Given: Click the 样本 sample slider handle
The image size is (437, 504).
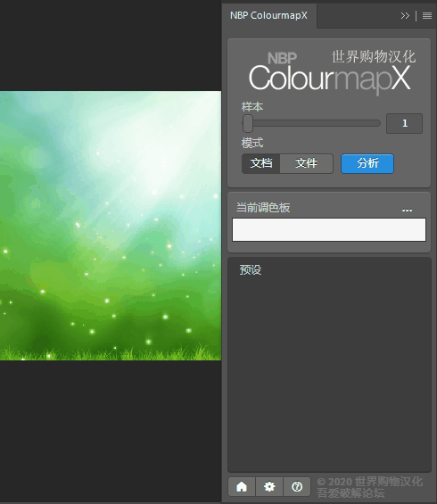Looking at the screenshot, I should (x=248, y=123).
